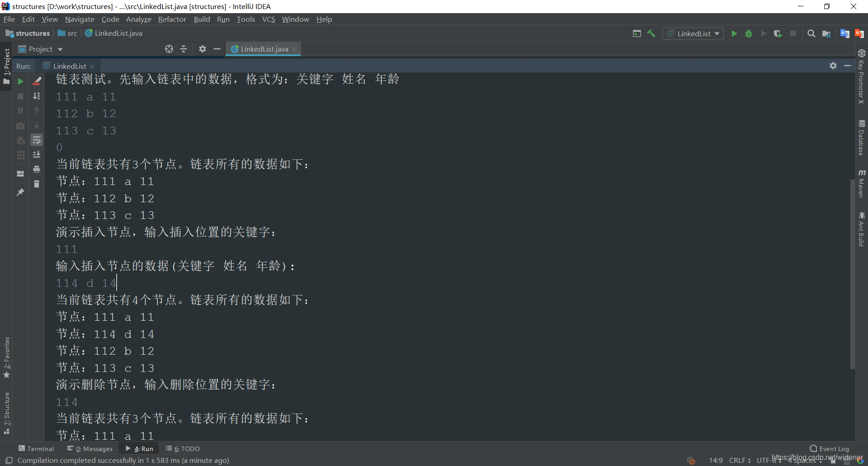Open the VCS menu

tap(269, 19)
